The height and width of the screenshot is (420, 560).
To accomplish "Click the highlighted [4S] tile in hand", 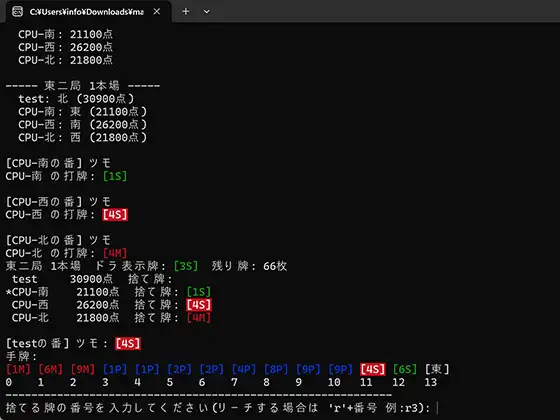I will tap(373, 369).
